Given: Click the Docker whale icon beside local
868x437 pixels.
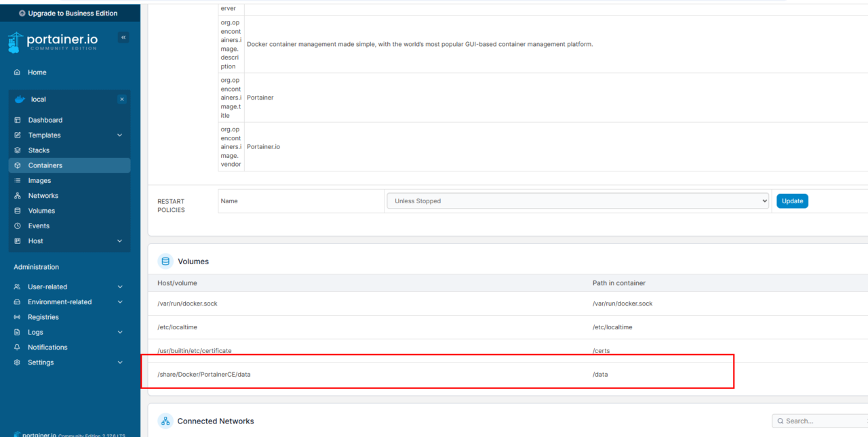Looking at the screenshot, I should [x=20, y=99].
